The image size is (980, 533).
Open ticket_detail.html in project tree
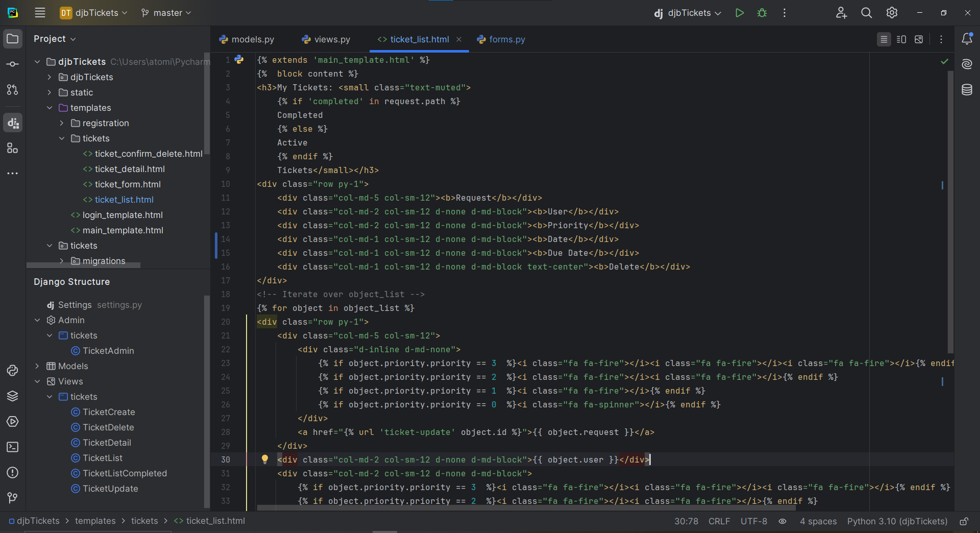pyautogui.click(x=130, y=169)
